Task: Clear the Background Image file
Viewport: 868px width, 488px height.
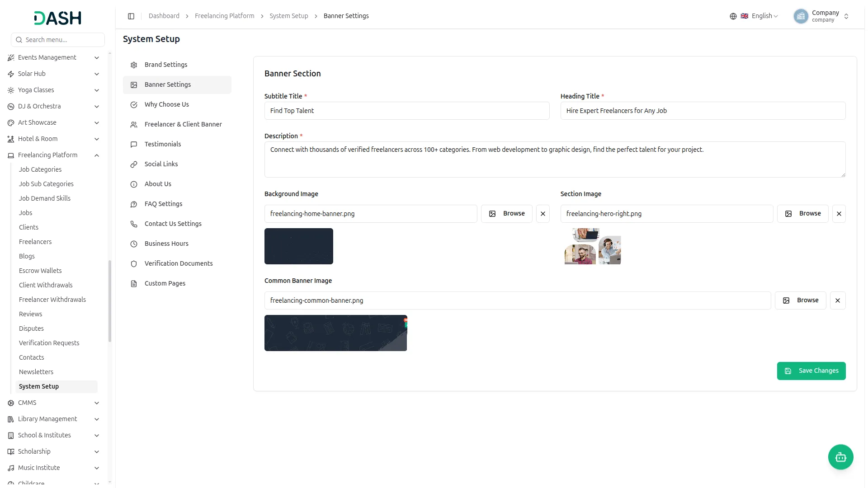Action: (543, 214)
